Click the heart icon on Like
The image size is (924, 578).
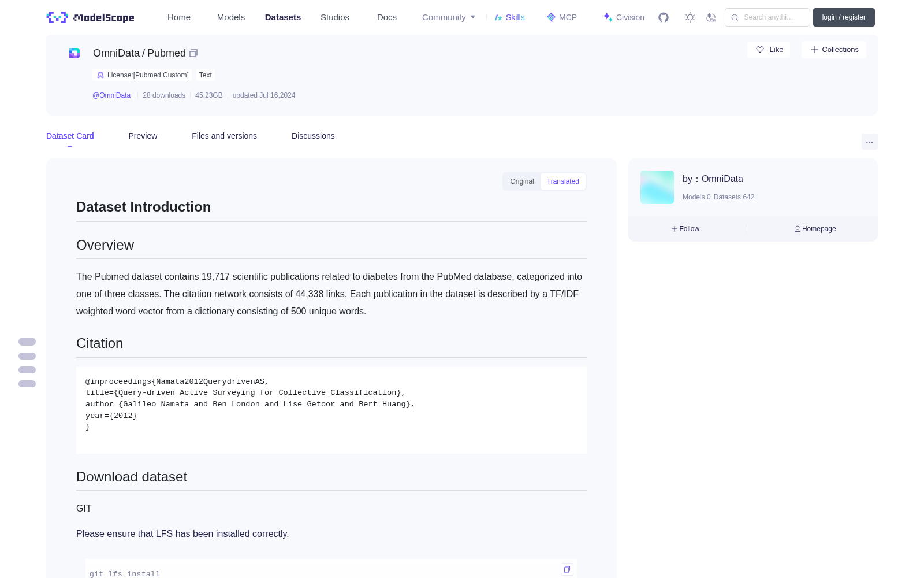point(760,50)
